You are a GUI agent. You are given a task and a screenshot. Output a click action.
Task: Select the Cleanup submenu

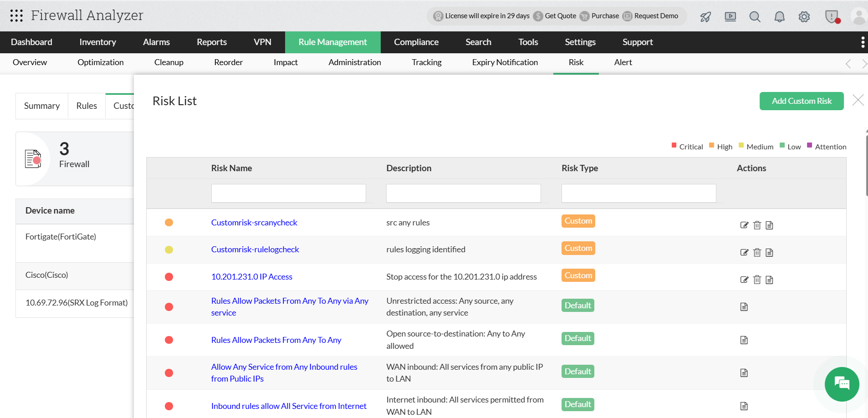[169, 62]
